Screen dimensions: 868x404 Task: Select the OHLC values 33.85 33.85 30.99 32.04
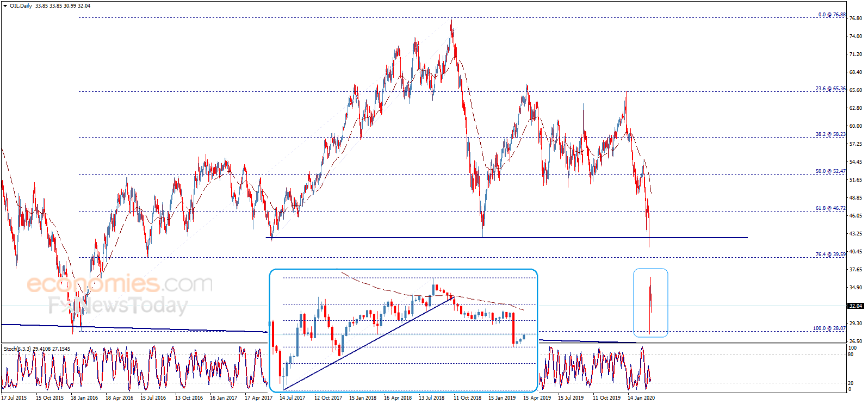pyautogui.click(x=63, y=6)
